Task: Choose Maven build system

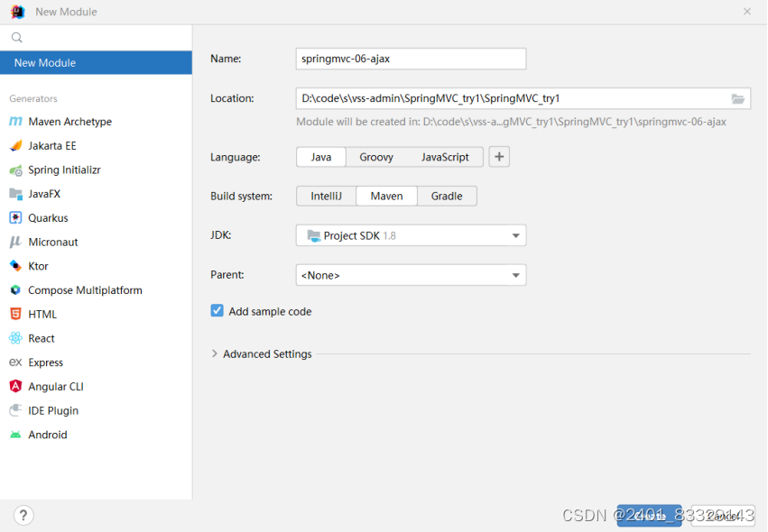Action: 386,196
